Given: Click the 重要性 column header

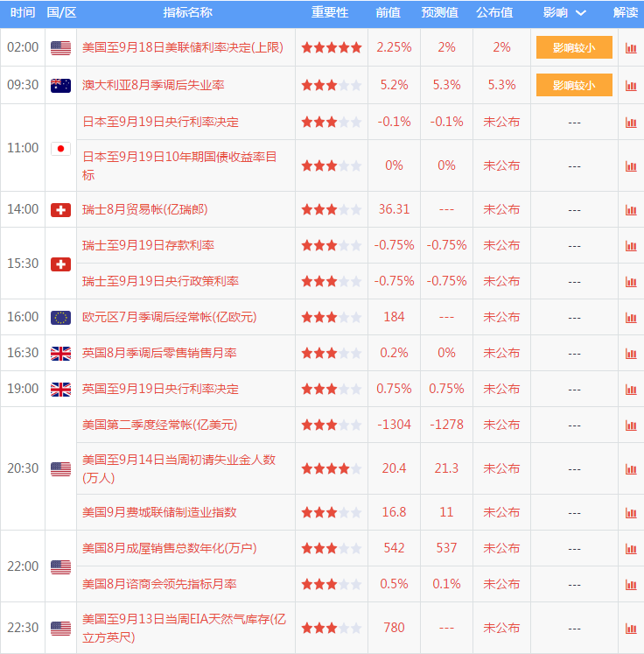Looking at the screenshot, I should coord(330,12).
